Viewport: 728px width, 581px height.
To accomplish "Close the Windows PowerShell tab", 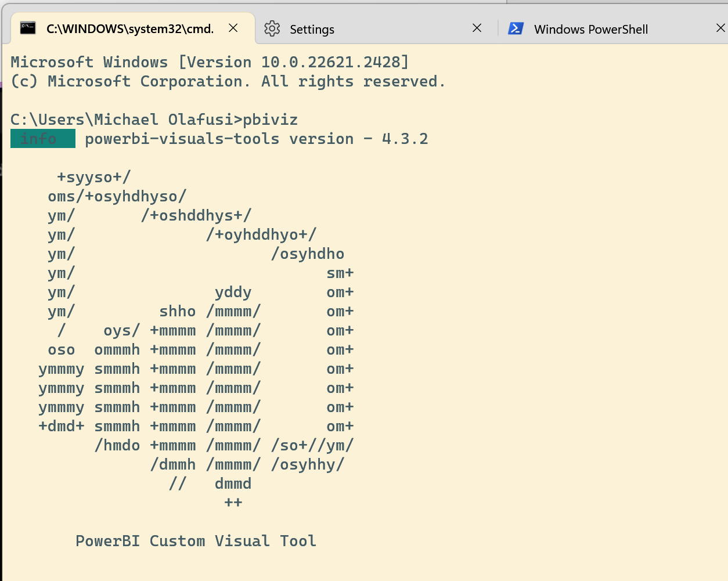I will pos(720,28).
